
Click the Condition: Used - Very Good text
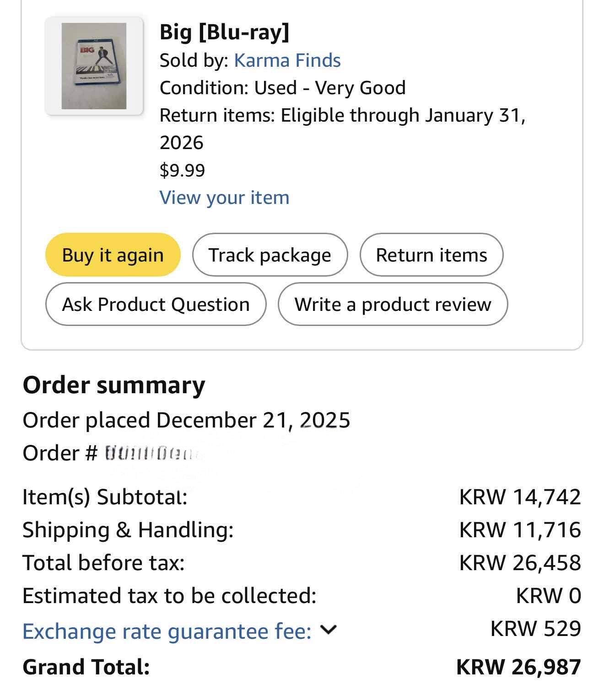[282, 88]
